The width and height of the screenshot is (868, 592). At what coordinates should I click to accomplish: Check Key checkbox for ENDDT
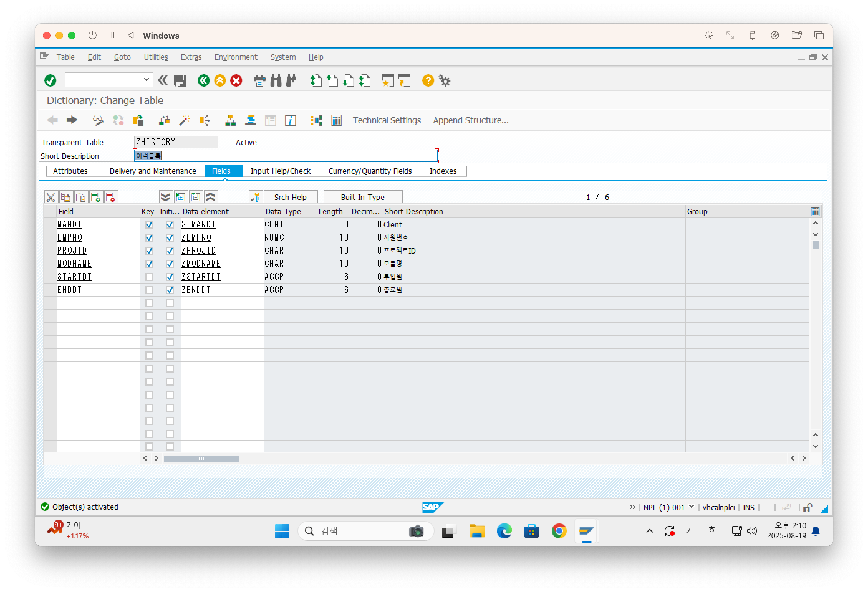pyautogui.click(x=149, y=290)
